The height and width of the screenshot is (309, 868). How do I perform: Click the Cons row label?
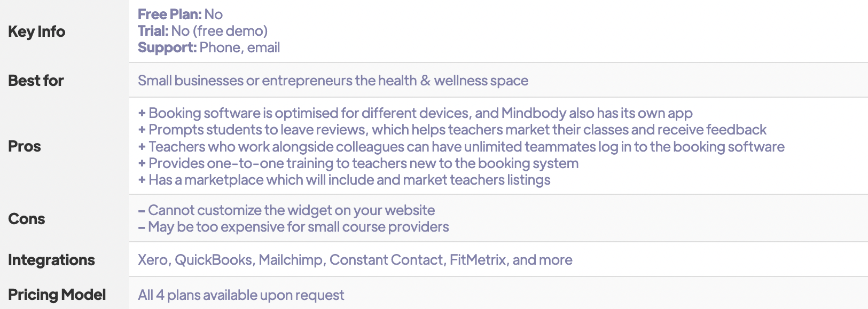(x=26, y=219)
